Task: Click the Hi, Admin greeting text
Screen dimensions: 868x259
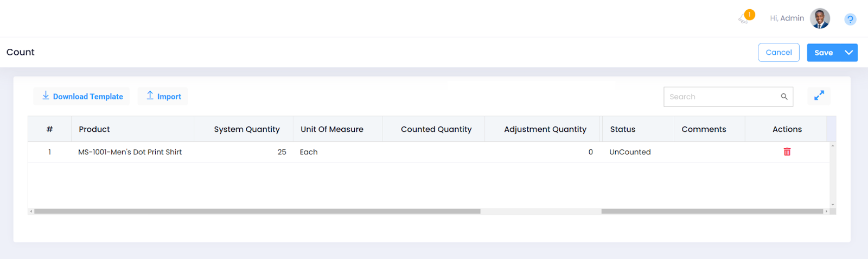Action: [787, 18]
